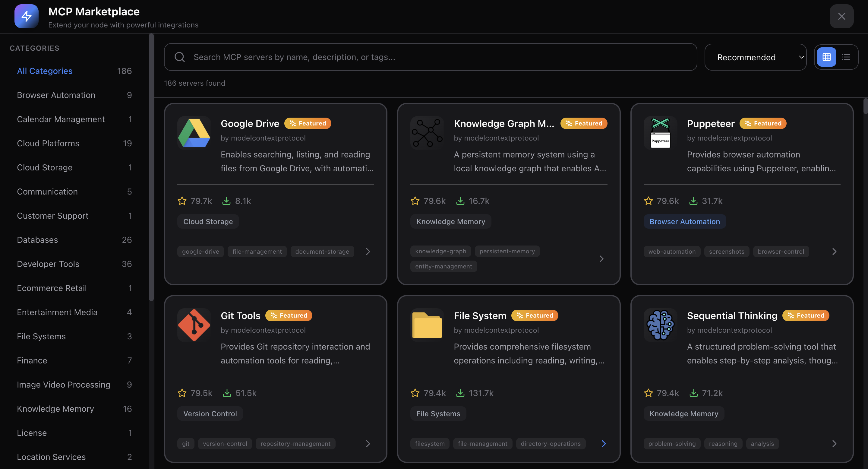
Task: Click the Google Drive logo icon
Action: tap(194, 133)
